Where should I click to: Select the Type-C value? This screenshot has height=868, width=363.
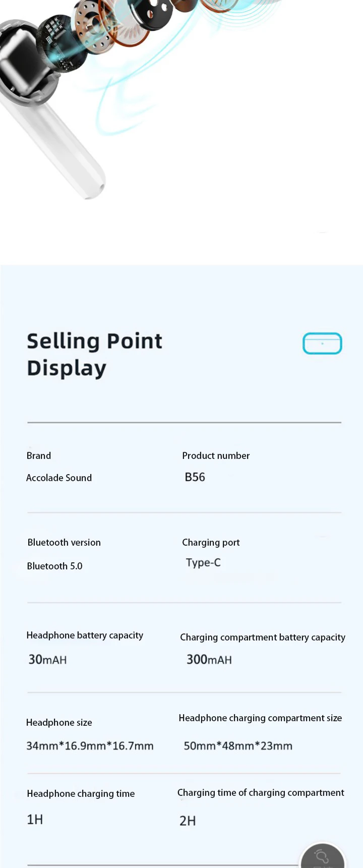pos(203,562)
